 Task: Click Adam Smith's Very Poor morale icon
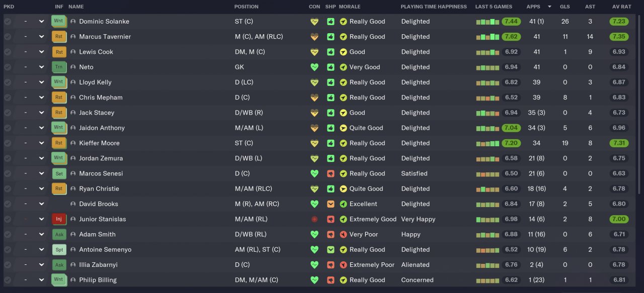pos(343,235)
